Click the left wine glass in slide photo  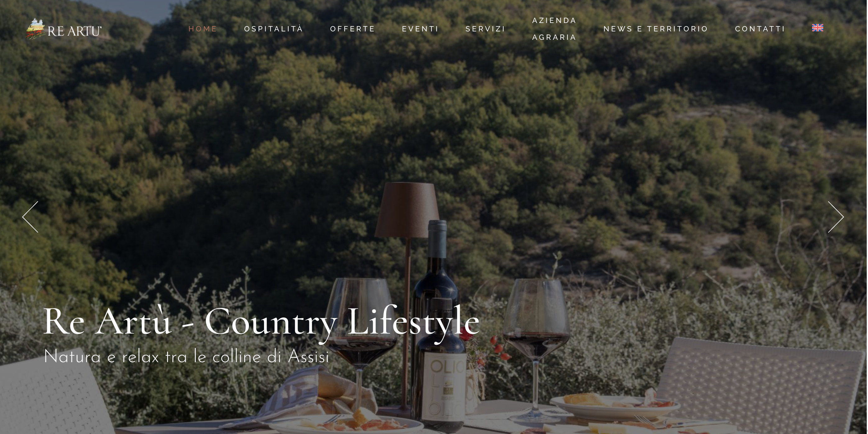[360, 341]
